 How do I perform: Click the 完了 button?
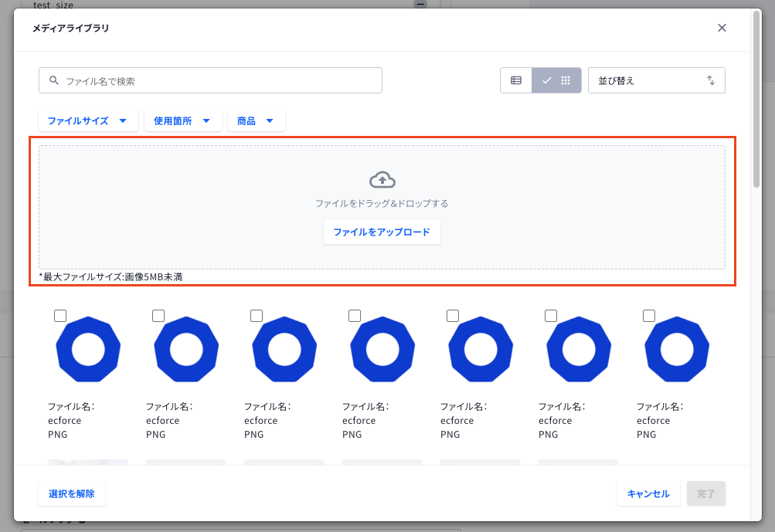click(x=705, y=493)
